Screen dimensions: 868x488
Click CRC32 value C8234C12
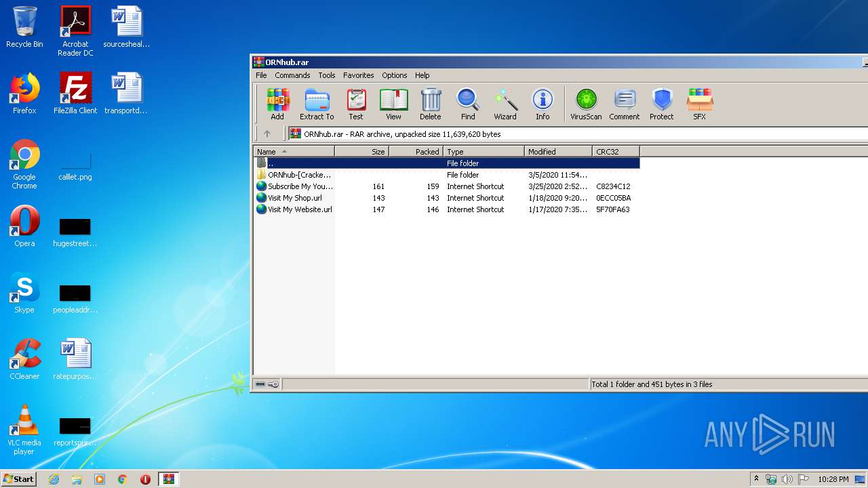click(x=613, y=186)
